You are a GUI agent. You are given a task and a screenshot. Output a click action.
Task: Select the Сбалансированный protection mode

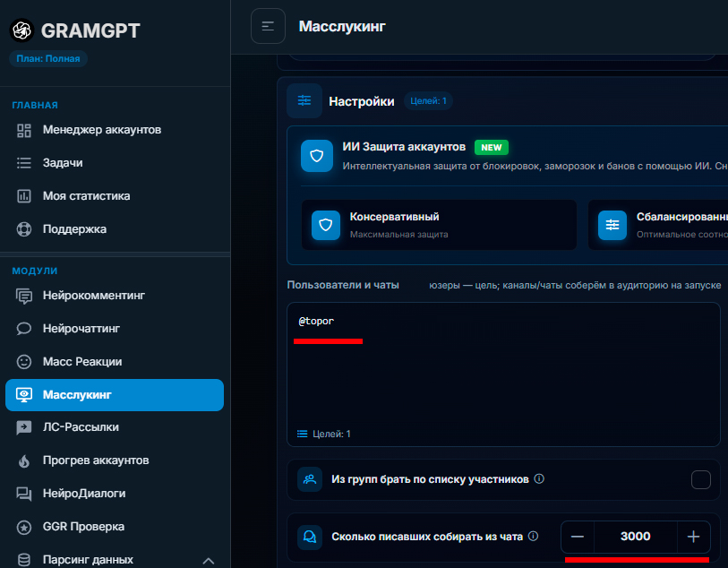658,225
